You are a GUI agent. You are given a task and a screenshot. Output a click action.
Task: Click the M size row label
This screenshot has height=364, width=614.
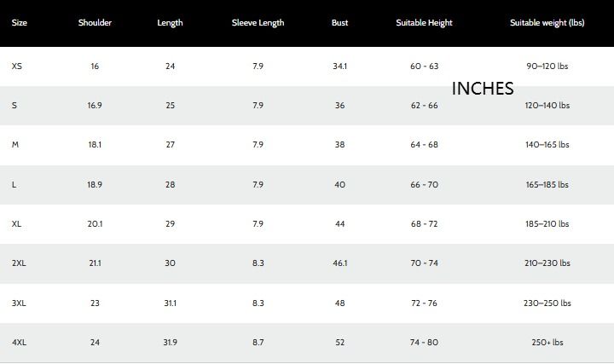15,145
